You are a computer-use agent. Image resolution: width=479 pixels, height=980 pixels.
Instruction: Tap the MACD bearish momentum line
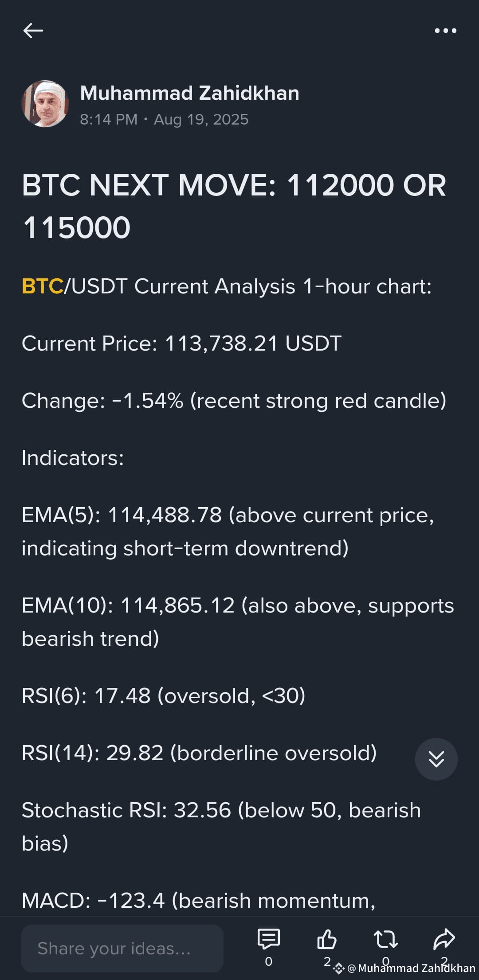tap(198, 901)
